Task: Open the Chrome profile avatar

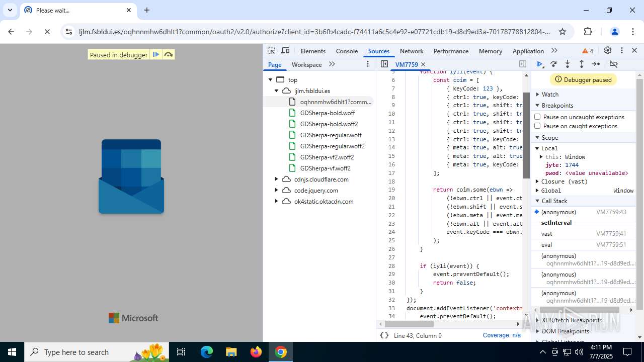Action: (614, 32)
